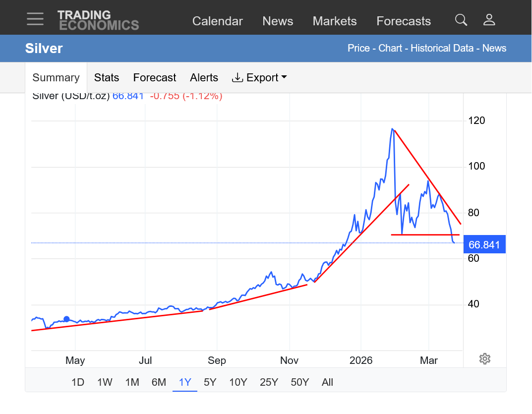Image resolution: width=532 pixels, height=414 pixels.
Task: Open the hamburger navigation menu
Action: (x=35, y=19)
